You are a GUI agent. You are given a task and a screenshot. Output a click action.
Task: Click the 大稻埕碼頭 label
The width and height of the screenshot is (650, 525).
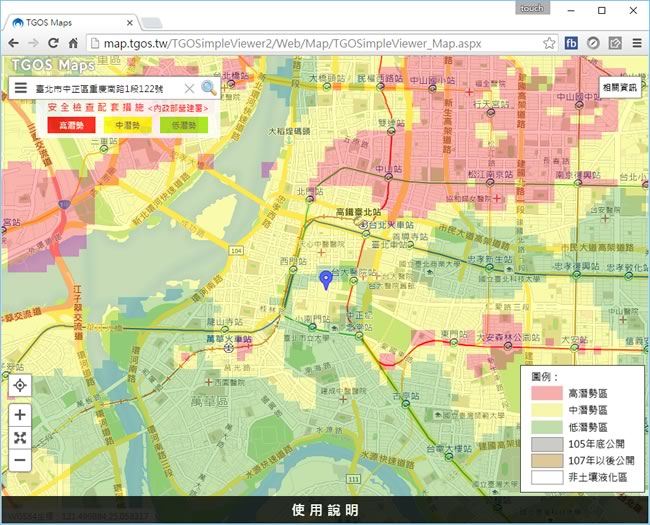coord(289,131)
